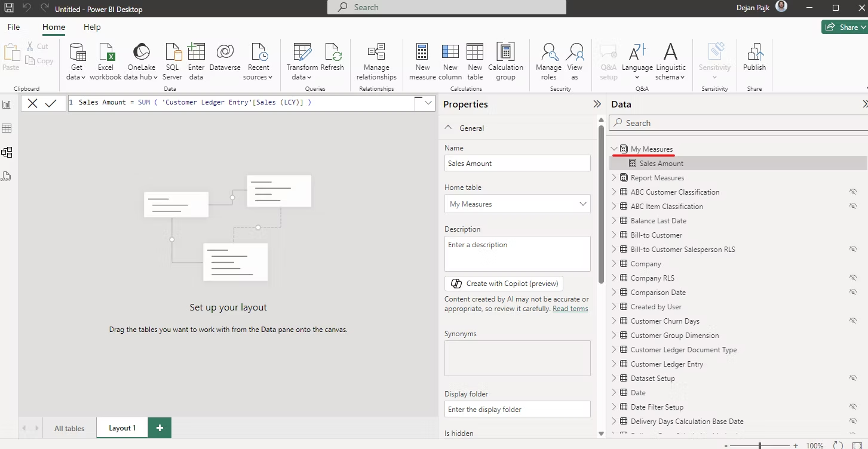The width and height of the screenshot is (868, 449).
Task: Click the Calculation group icon
Action: tap(505, 53)
